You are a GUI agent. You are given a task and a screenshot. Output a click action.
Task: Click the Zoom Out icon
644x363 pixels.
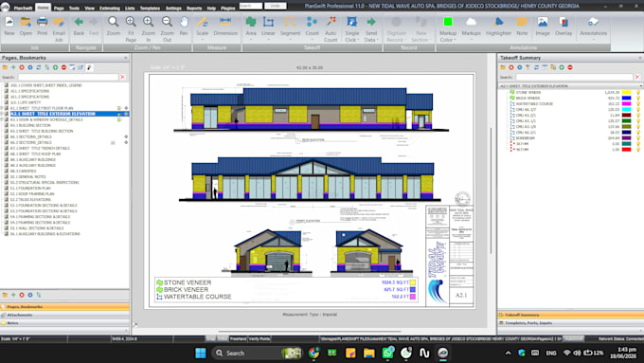click(167, 29)
